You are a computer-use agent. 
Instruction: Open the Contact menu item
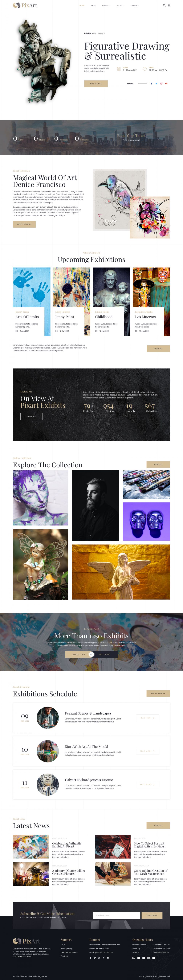[x=135, y=6]
